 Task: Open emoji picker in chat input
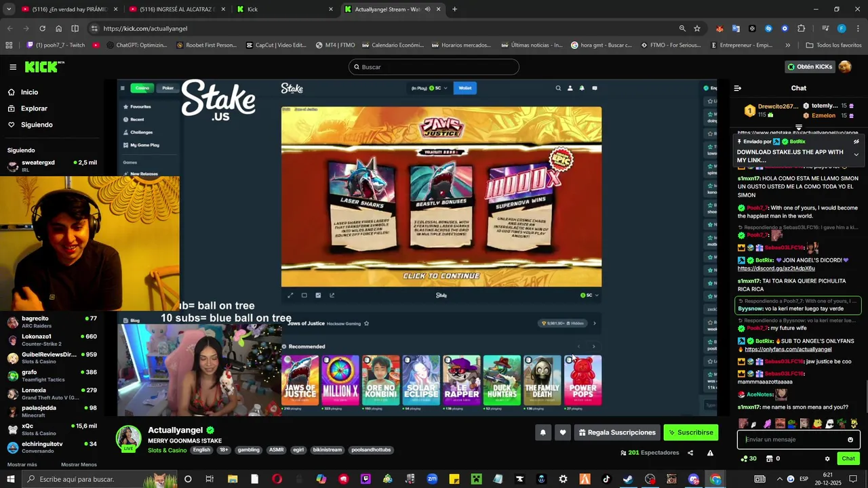[x=850, y=440]
